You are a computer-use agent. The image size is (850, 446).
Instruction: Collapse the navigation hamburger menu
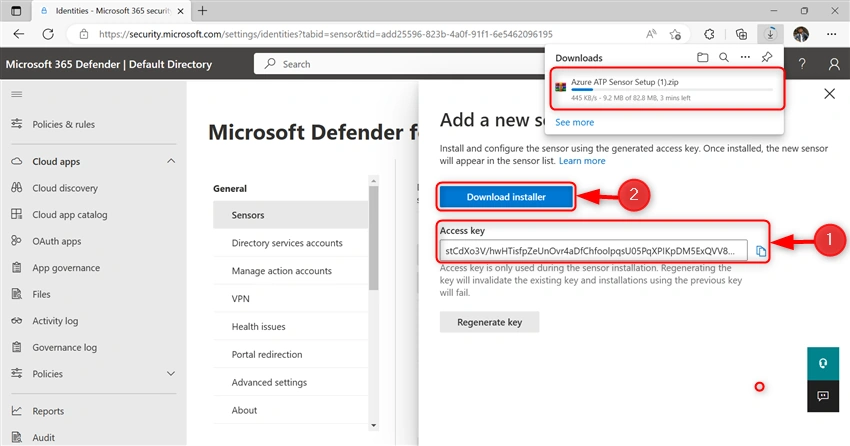pyautogui.click(x=17, y=94)
